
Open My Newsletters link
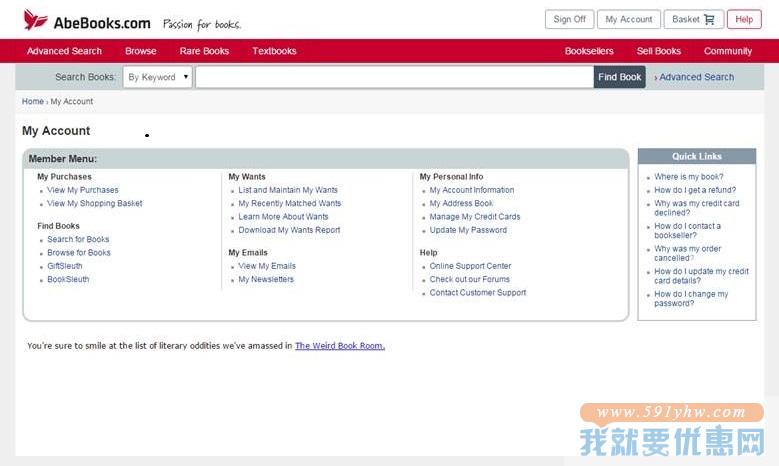(x=266, y=279)
